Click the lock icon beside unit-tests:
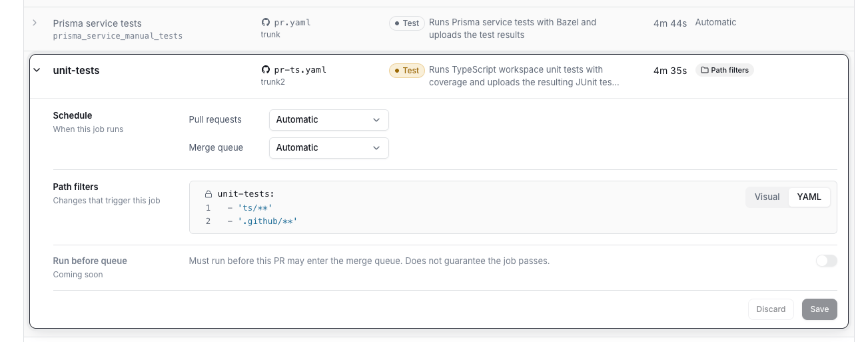The image size is (868, 342). [x=208, y=195]
